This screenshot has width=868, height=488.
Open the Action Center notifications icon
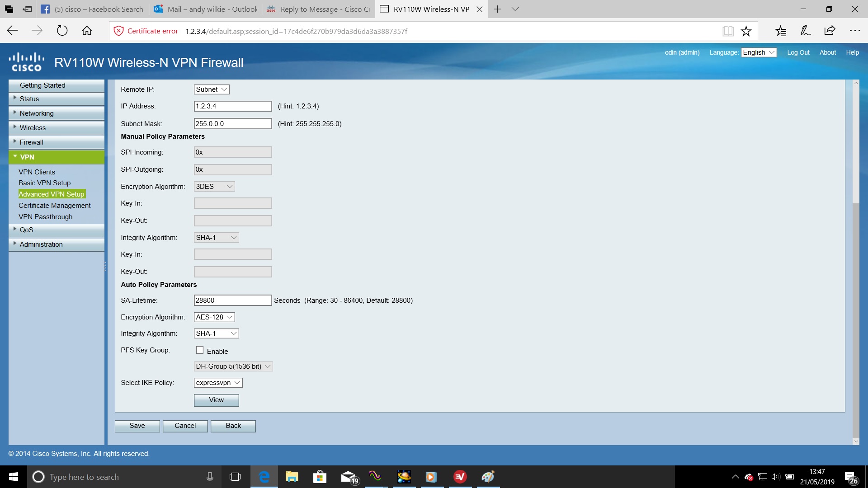click(x=852, y=478)
